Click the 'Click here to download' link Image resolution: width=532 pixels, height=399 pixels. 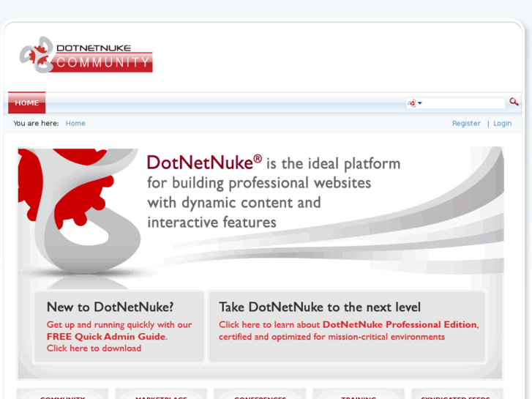pyautogui.click(x=94, y=348)
